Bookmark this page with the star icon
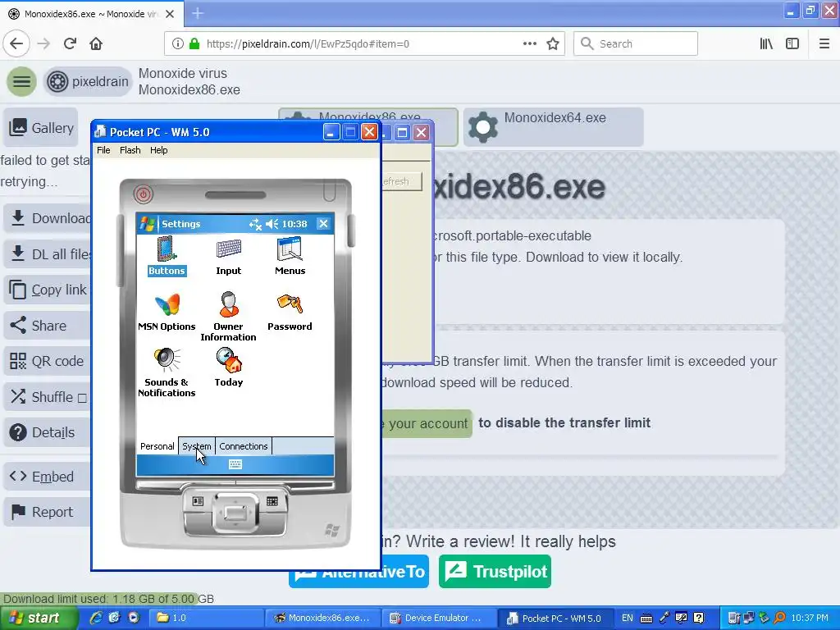The width and height of the screenshot is (840, 630). 553,44
